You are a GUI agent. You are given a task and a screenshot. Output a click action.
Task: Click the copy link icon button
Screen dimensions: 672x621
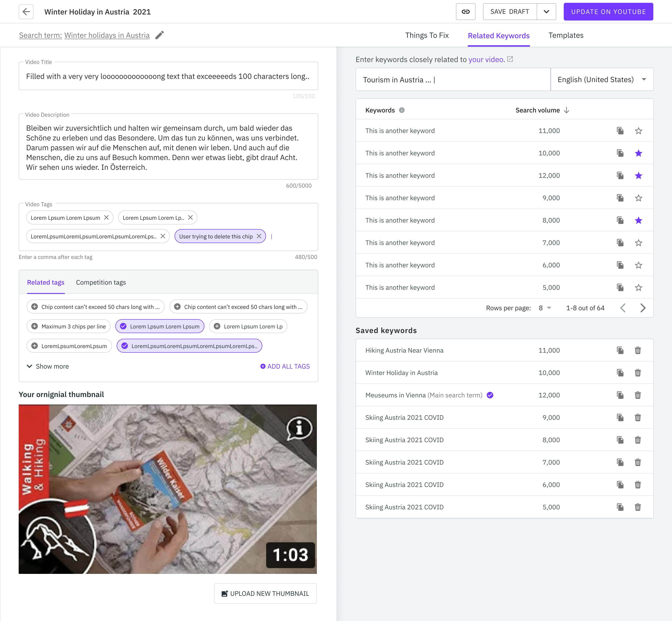pyautogui.click(x=465, y=12)
